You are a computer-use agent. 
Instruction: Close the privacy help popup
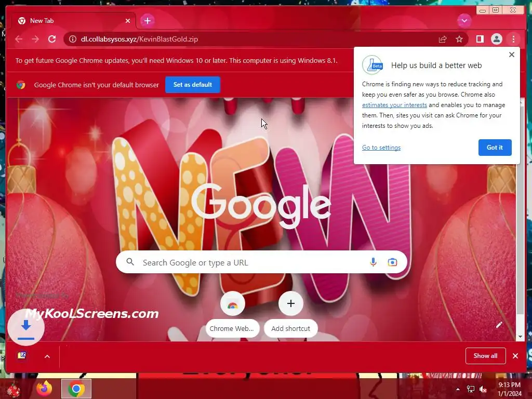(x=512, y=55)
